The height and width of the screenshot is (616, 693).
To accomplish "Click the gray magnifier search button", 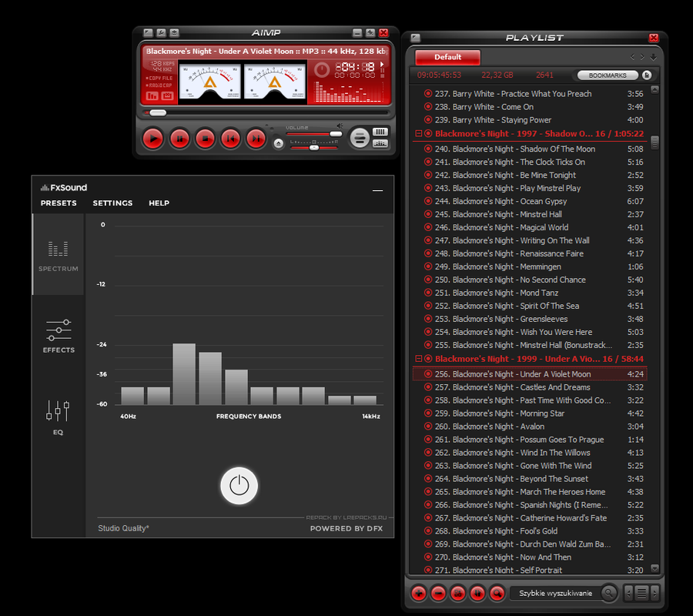I will pos(609,593).
